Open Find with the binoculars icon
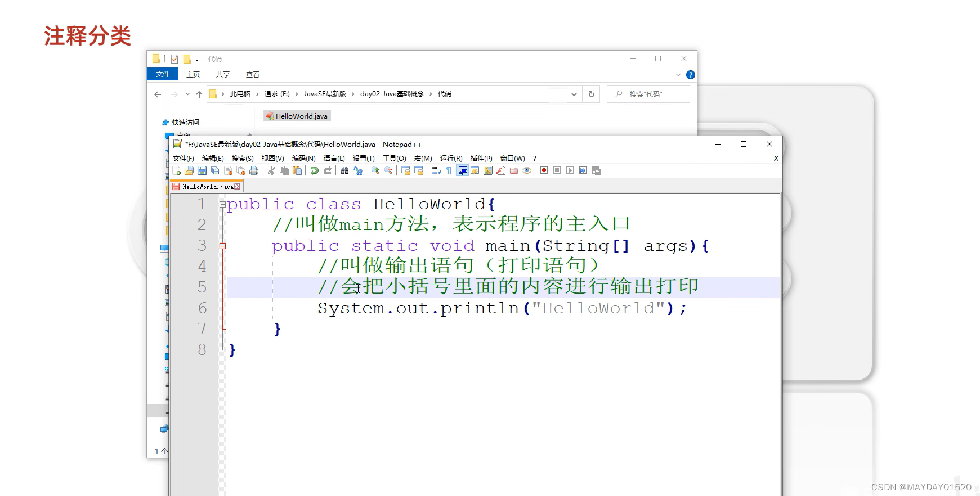 [x=344, y=170]
